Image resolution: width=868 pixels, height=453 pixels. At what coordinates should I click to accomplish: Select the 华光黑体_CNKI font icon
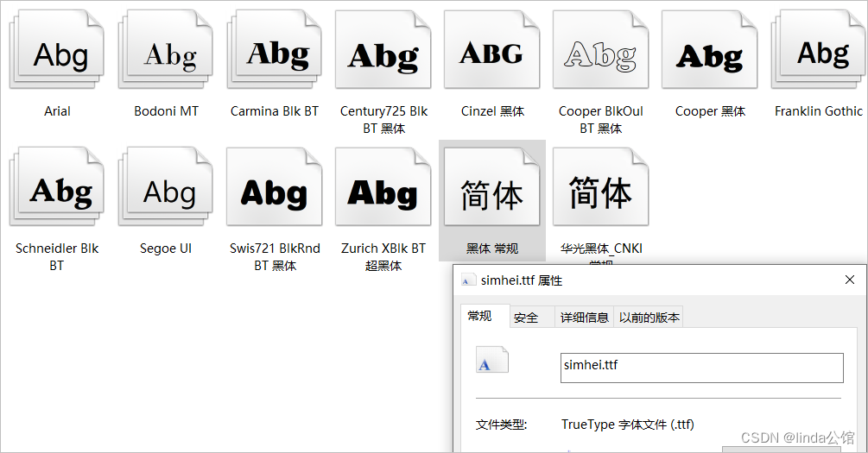pos(600,187)
